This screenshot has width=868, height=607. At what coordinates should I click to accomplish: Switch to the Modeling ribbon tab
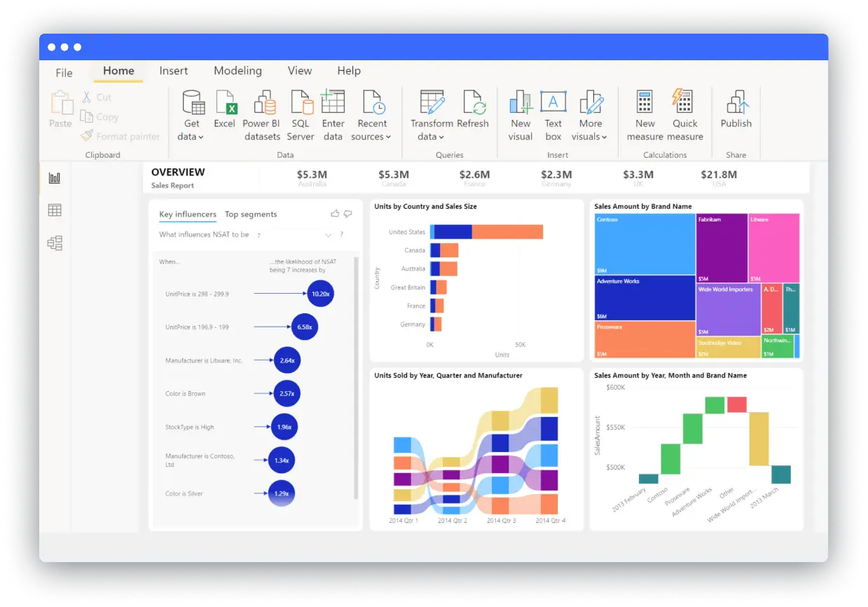238,71
